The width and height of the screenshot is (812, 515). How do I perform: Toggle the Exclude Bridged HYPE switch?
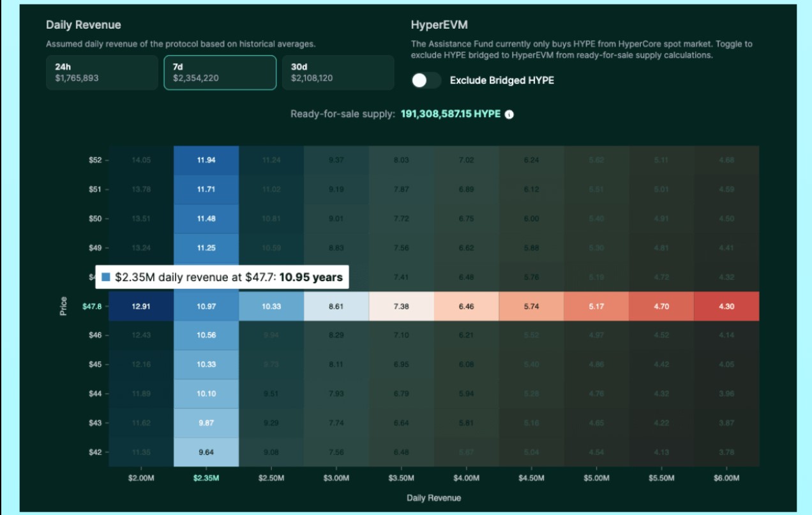tap(426, 81)
